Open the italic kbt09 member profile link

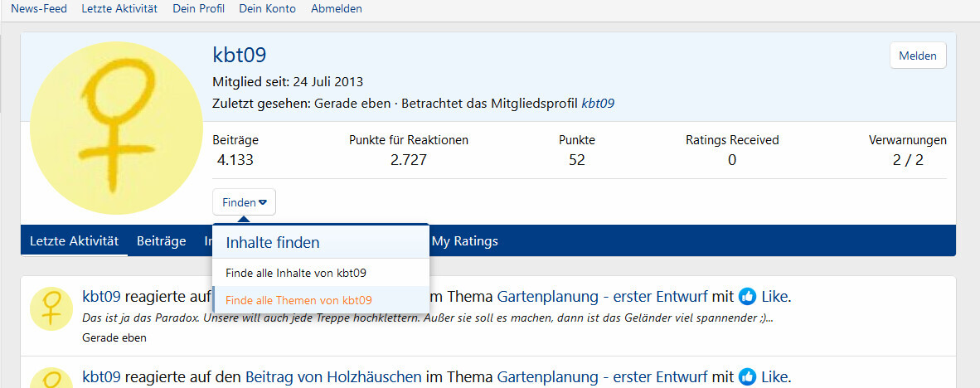click(x=598, y=104)
